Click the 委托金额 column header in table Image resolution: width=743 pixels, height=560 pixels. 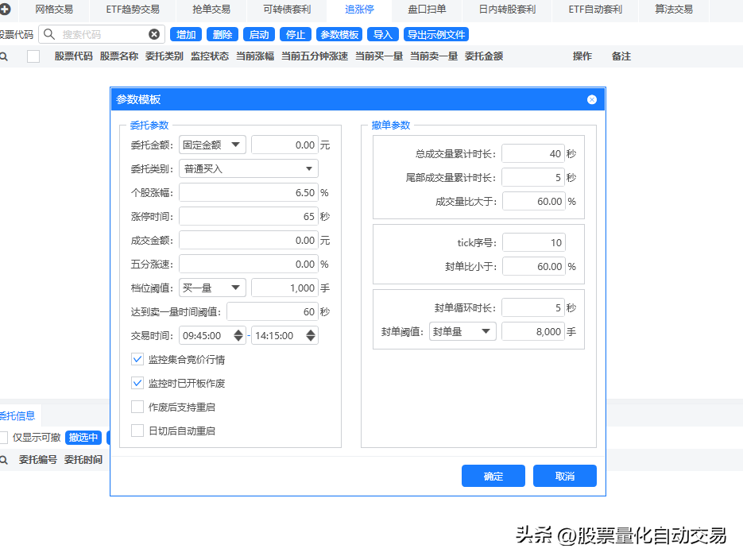pos(484,56)
